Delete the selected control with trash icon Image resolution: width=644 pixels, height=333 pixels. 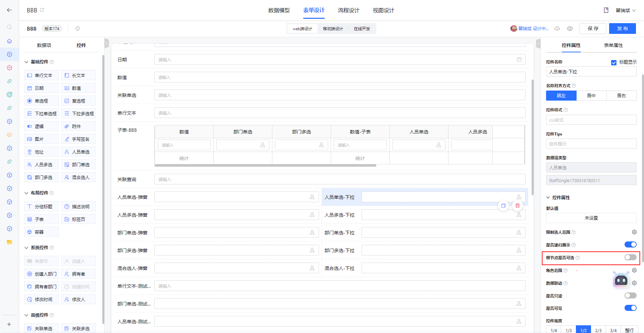[x=518, y=206]
